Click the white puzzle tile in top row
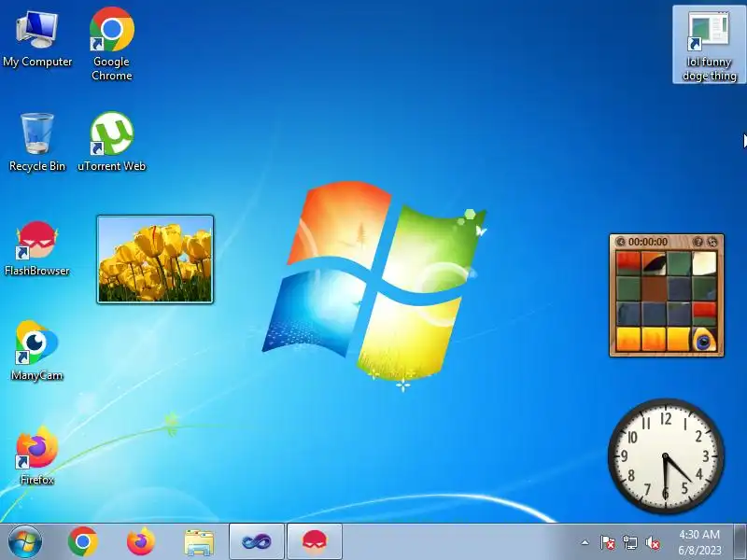The image size is (747, 560). [705, 263]
